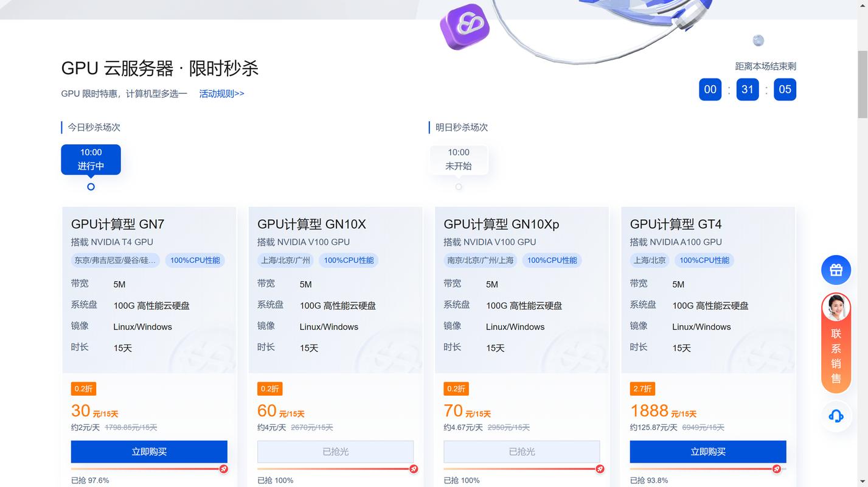The width and height of the screenshot is (868, 487).
Task: Click the 已抢 97.6% text
Action: [x=90, y=480]
